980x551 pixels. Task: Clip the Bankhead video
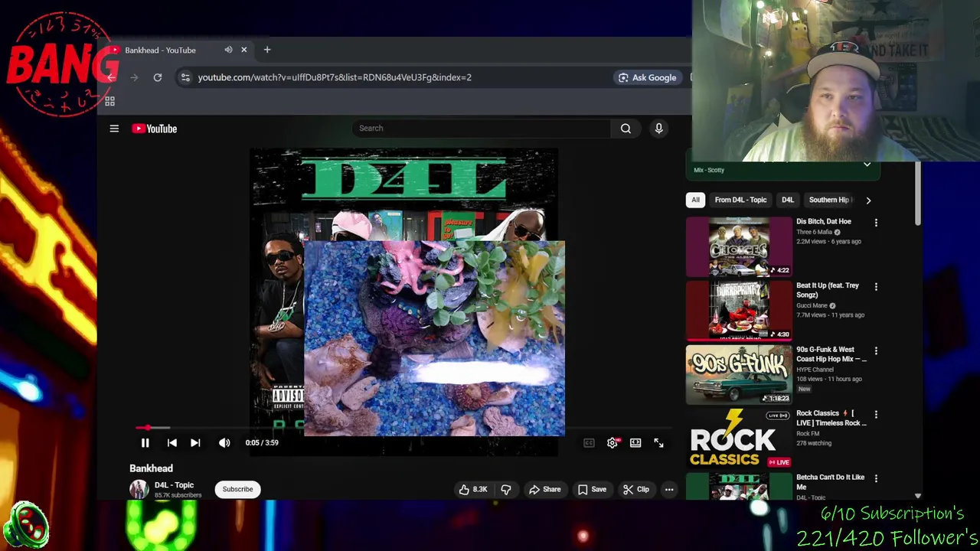click(635, 489)
